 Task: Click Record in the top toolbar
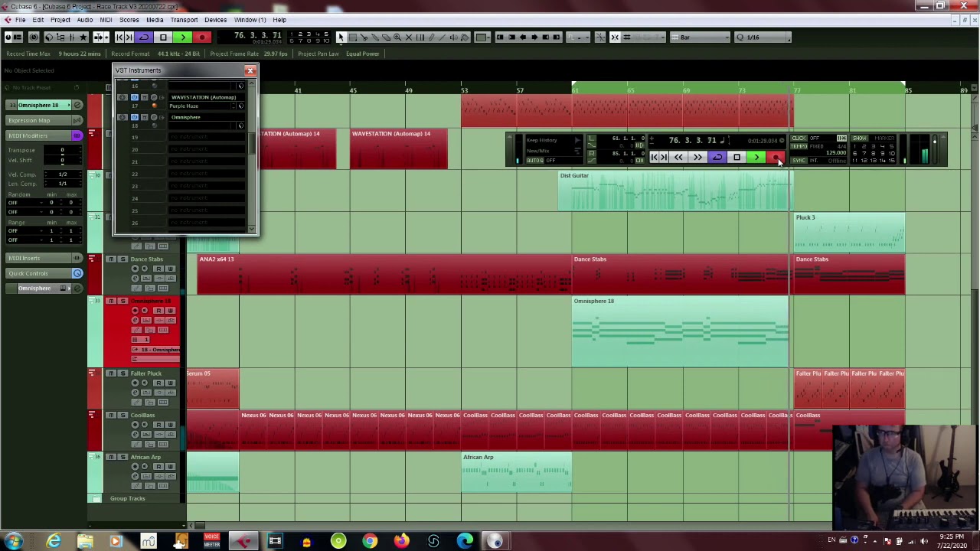[201, 37]
